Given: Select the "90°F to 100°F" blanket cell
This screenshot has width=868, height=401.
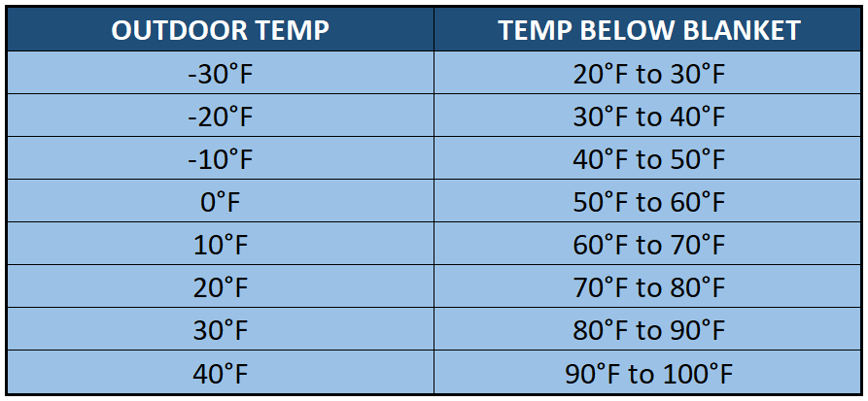Looking at the screenshot, I should pos(649,374).
